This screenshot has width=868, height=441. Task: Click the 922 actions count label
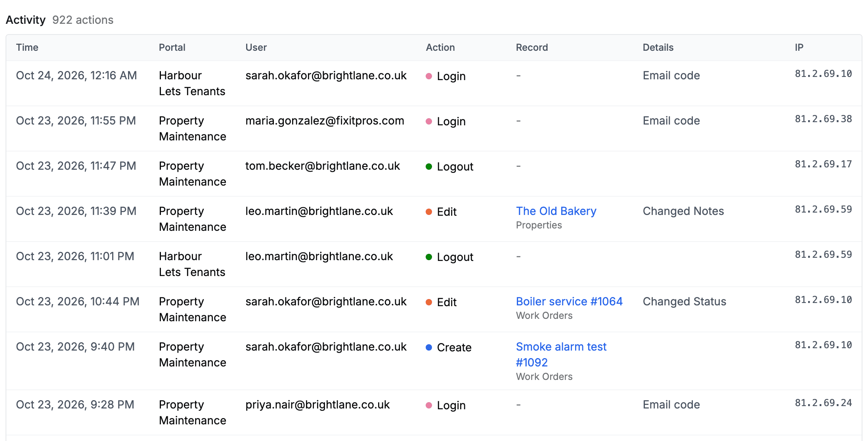pyautogui.click(x=83, y=20)
